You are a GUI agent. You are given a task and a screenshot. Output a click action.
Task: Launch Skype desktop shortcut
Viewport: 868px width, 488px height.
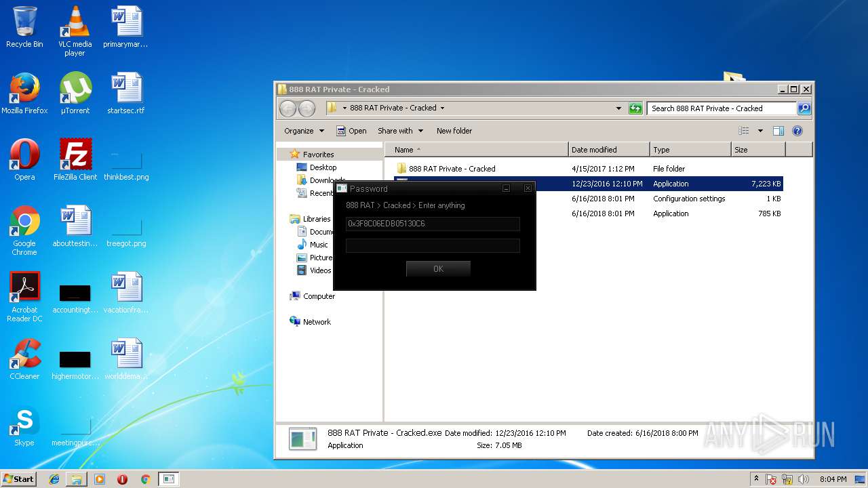24,426
